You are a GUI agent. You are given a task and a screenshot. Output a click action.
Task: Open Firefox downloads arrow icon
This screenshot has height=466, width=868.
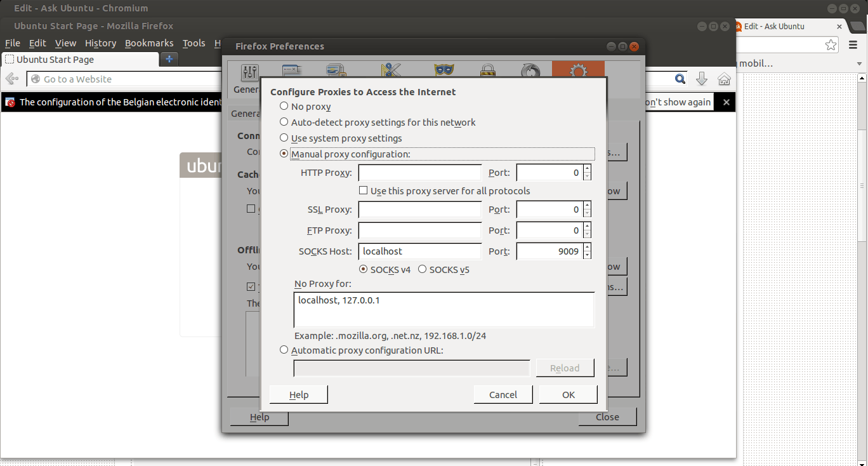[x=702, y=79]
